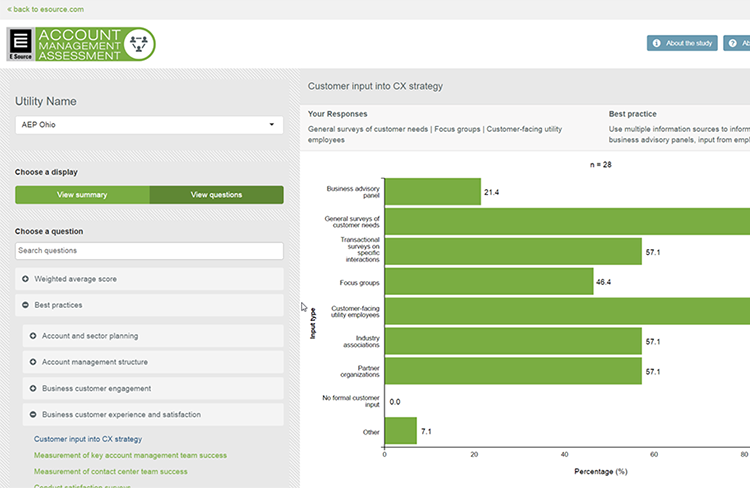Image resolution: width=750 pixels, height=488 pixels.
Task: Select Customer input into CX strategy question
Action: coord(88,439)
